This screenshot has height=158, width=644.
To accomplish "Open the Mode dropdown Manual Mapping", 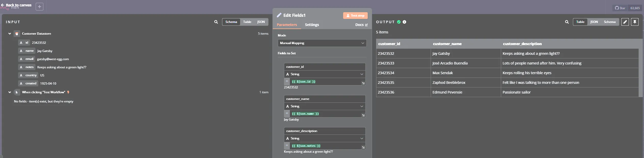I will click(x=322, y=43).
